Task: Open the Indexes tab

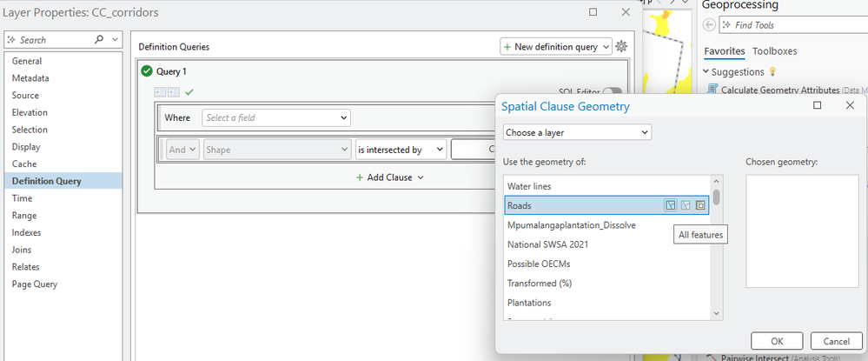Action: (x=27, y=233)
